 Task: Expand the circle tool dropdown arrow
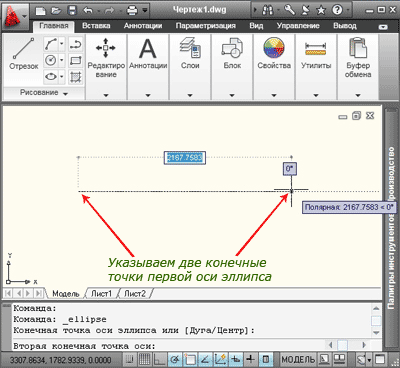[x=62, y=60]
